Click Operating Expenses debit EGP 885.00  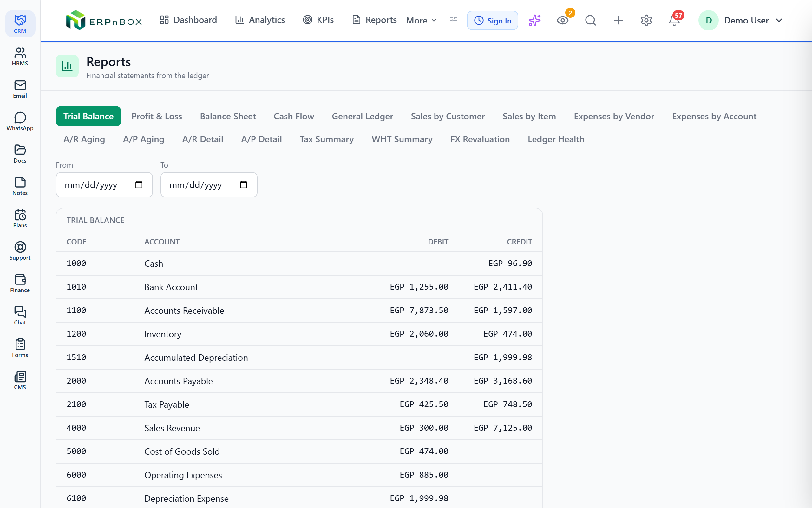click(x=424, y=475)
